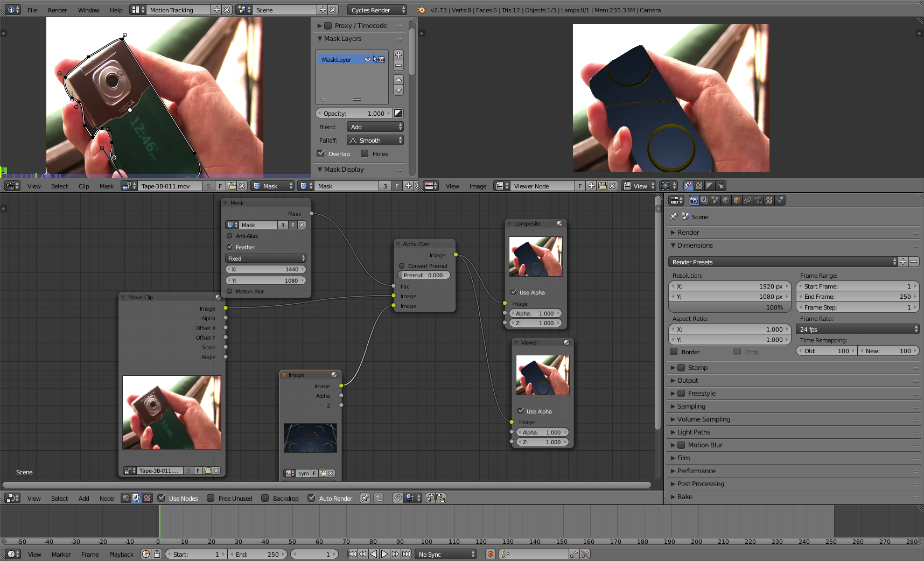Move the mask layer up
The image size is (924, 561).
point(398,79)
